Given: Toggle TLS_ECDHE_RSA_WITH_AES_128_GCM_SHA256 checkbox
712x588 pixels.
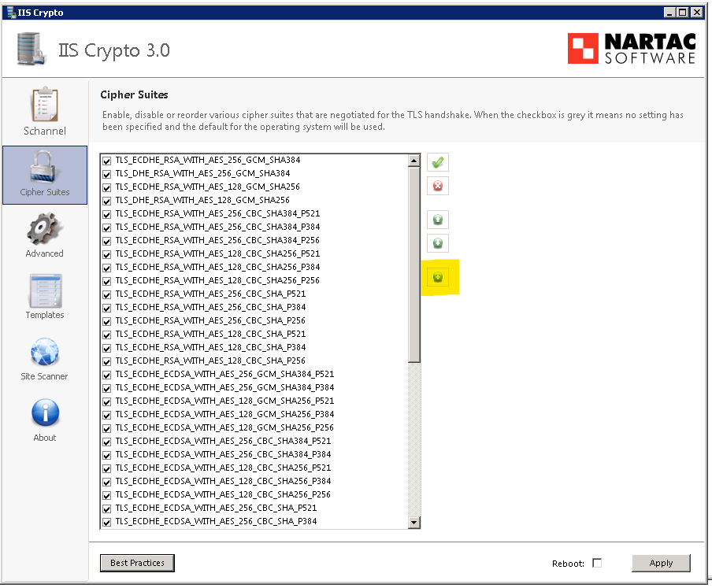Looking at the screenshot, I should [106, 187].
